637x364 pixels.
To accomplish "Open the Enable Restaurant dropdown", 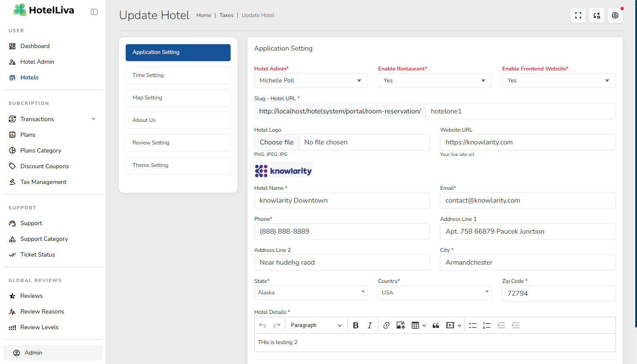I will 434,81.
